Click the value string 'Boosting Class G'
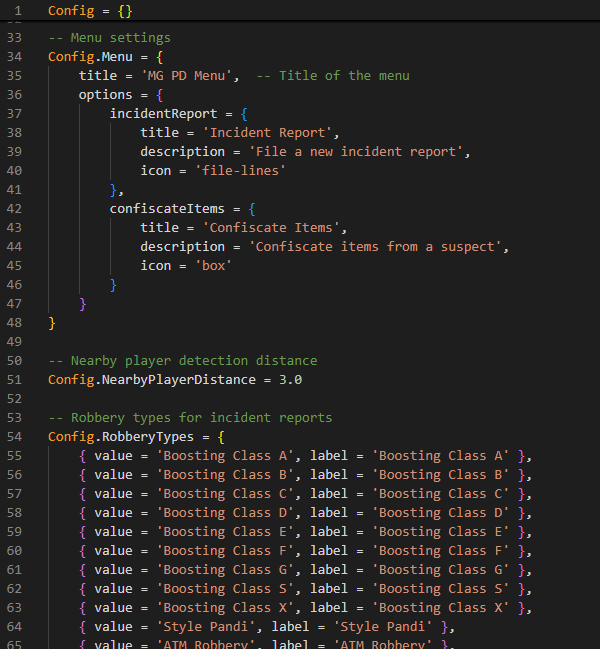 point(225,570)
